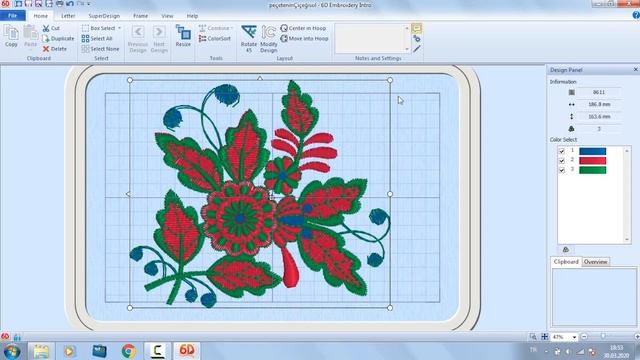Viewport: 640px width, 360px height.
Task: Click the design width value 186.8 mm
Action: point(599,104)
